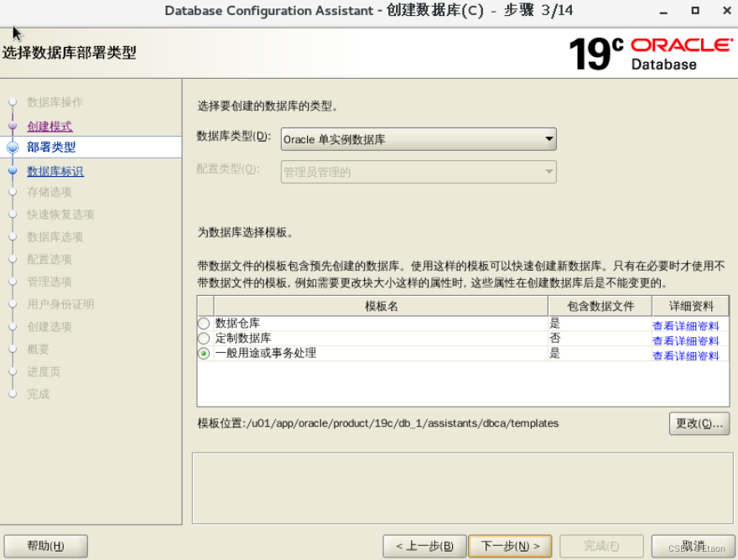The image size is (738, 560).
Task: Click 快速恢复选项 step in sidebar
Action: click(60, 215)
